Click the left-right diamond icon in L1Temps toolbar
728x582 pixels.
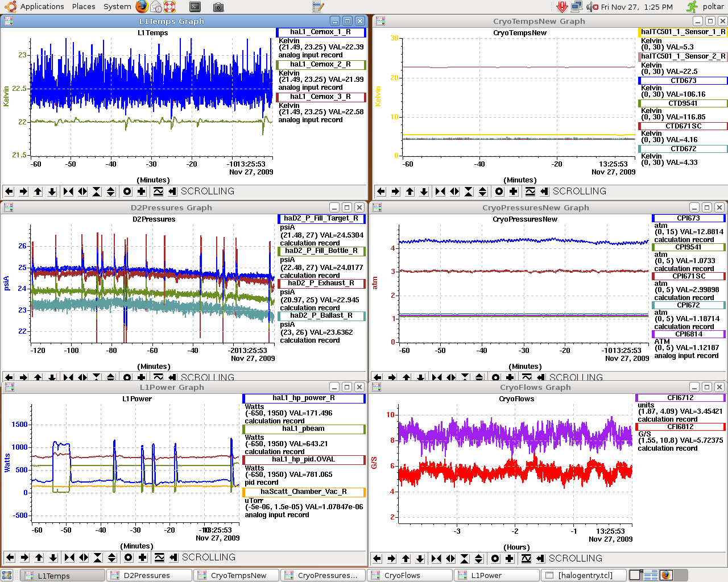[x=82, y=192]
